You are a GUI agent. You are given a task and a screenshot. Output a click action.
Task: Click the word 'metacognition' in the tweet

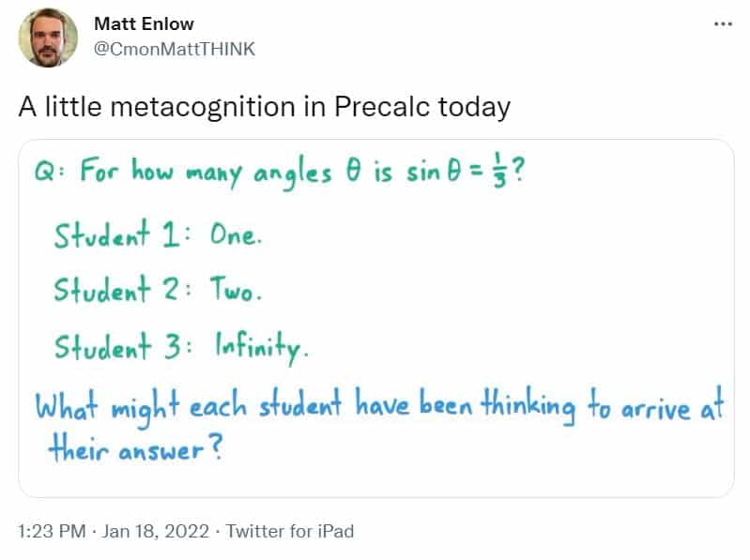203,108
